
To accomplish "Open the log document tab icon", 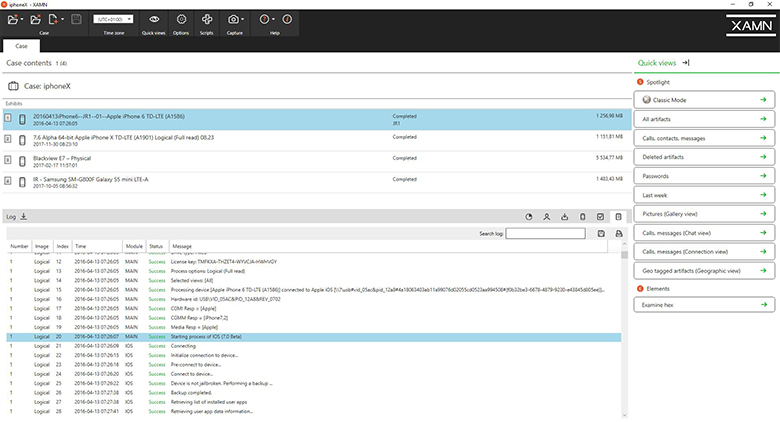I will pyautogui.click(x=618, y=216).
